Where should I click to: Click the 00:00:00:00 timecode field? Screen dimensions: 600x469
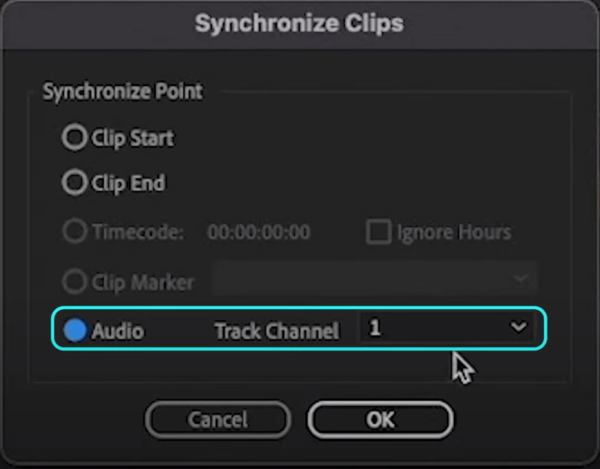click(x=259, y=232)
